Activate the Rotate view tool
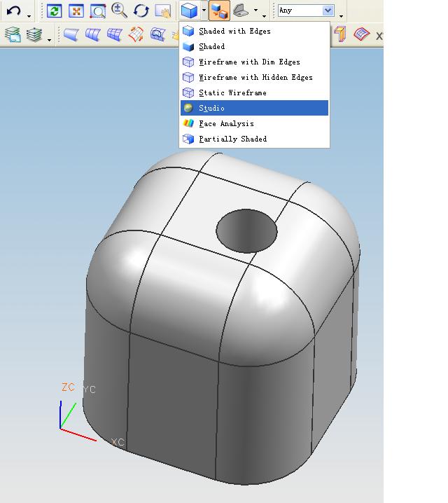 point(141,11)
